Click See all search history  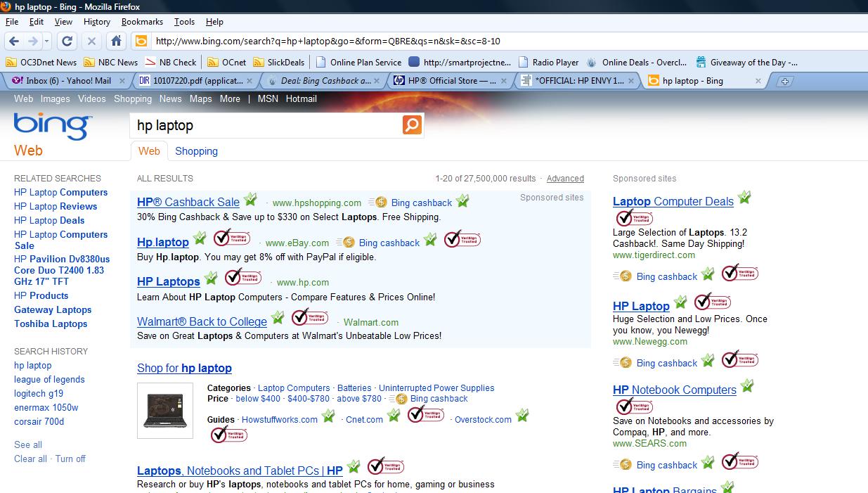(28, 444)
